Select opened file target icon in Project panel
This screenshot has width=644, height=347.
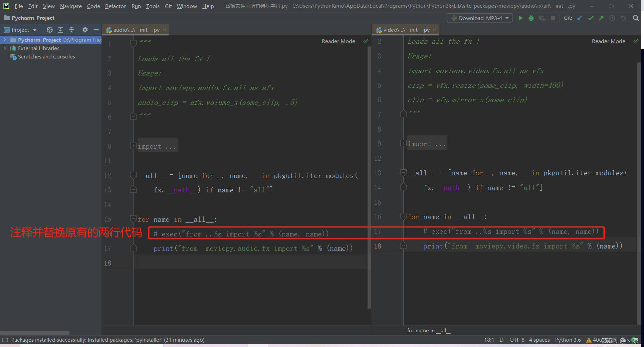tap(50, 30)
